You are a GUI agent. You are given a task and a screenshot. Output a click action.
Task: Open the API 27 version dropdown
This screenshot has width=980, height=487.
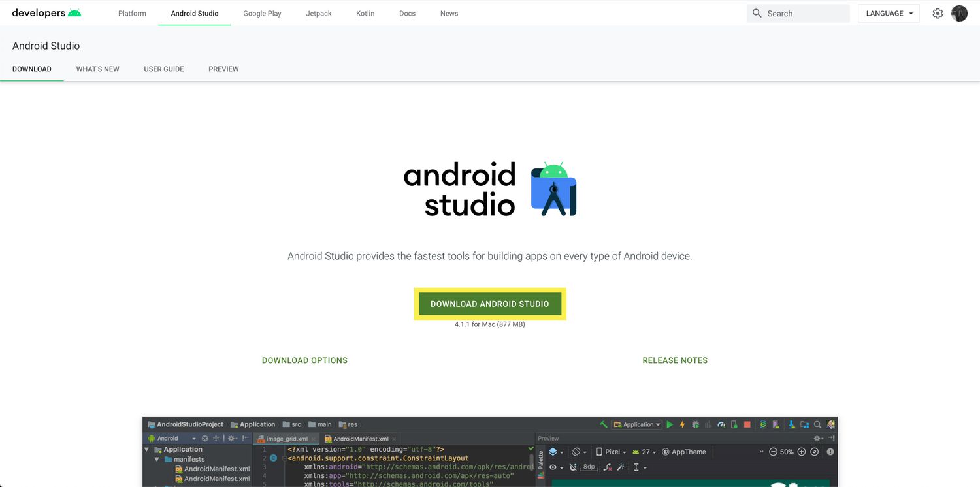(x=644, y=452)
